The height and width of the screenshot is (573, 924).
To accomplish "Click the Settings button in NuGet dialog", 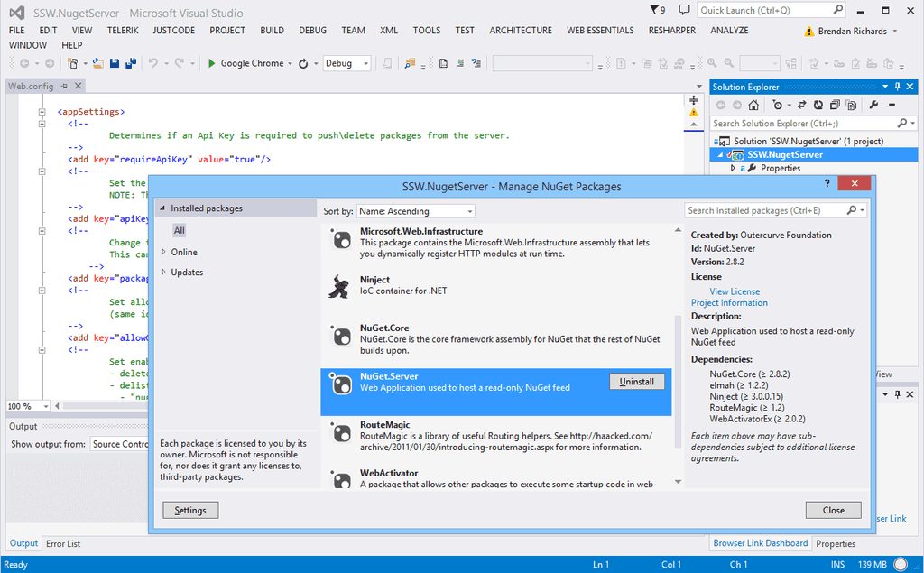I will tap(190, 510).
